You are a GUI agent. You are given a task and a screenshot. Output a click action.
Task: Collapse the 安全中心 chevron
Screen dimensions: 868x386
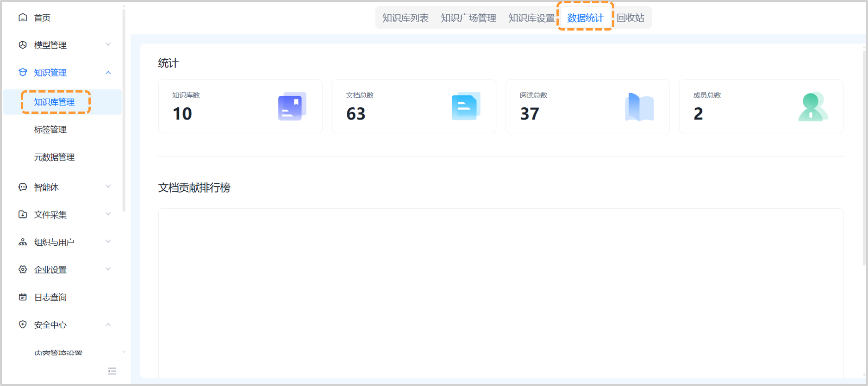(x=108, y=324)
